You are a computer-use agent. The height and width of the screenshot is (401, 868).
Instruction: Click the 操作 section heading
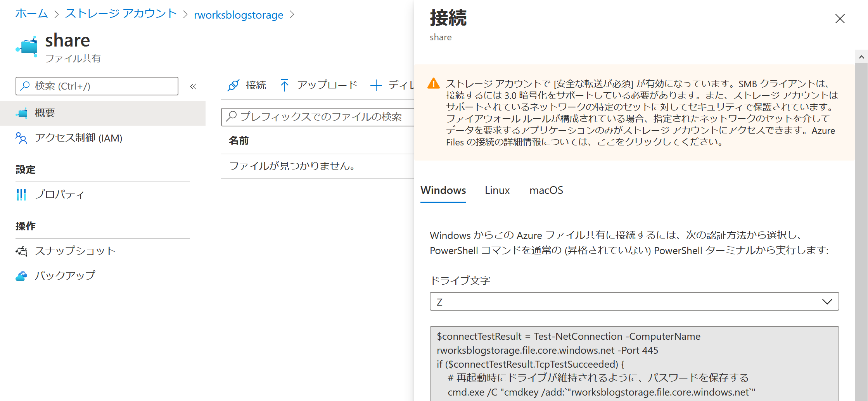pyautogui.click(x=26, y=226)
